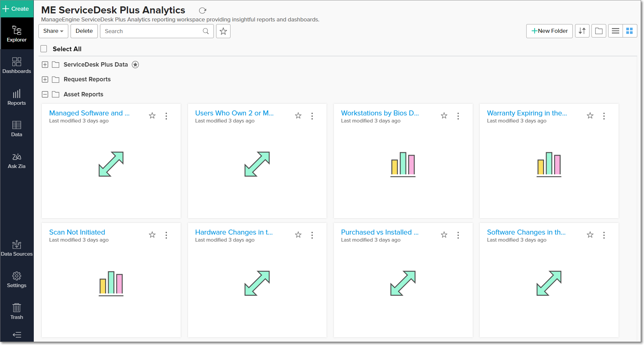Collapse the left sidebar panel

(x=17, y=335)
